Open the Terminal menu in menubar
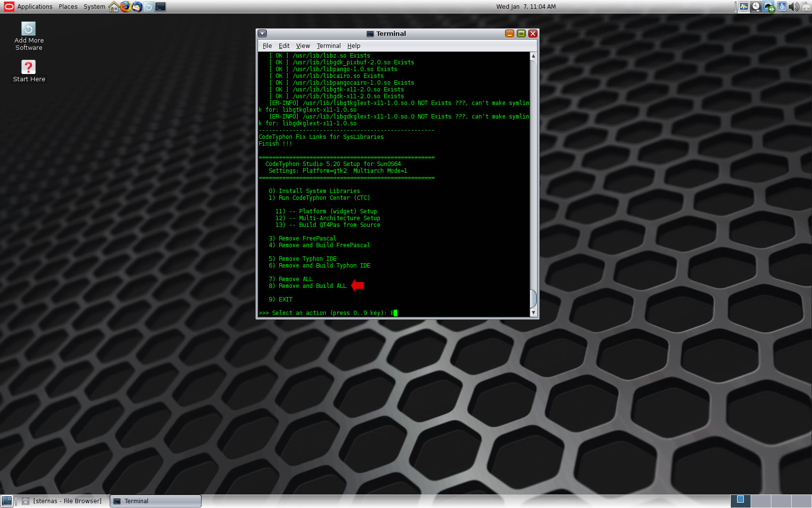 [329, 46]
